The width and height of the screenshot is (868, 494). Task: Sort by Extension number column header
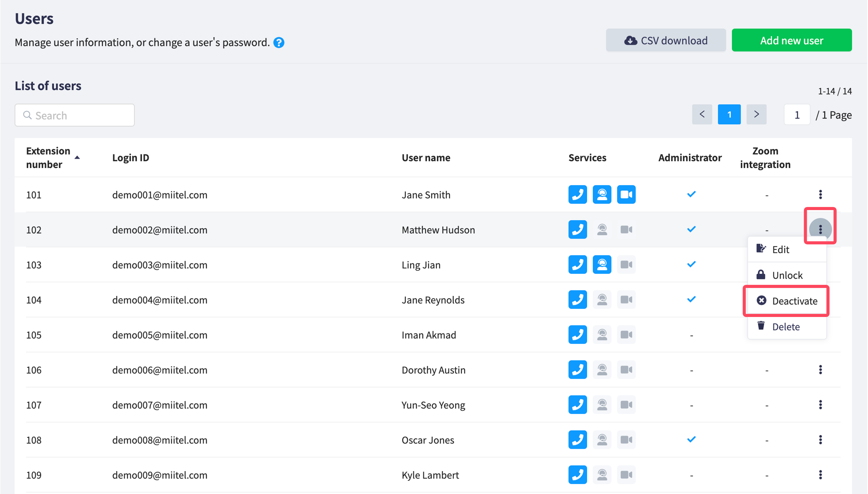click(x=53, y=158)
